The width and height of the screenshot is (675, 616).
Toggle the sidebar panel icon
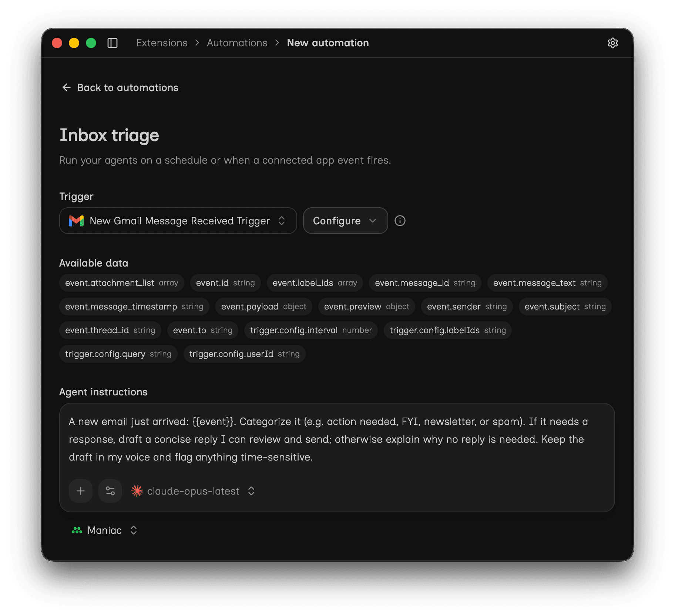[113, 43]
